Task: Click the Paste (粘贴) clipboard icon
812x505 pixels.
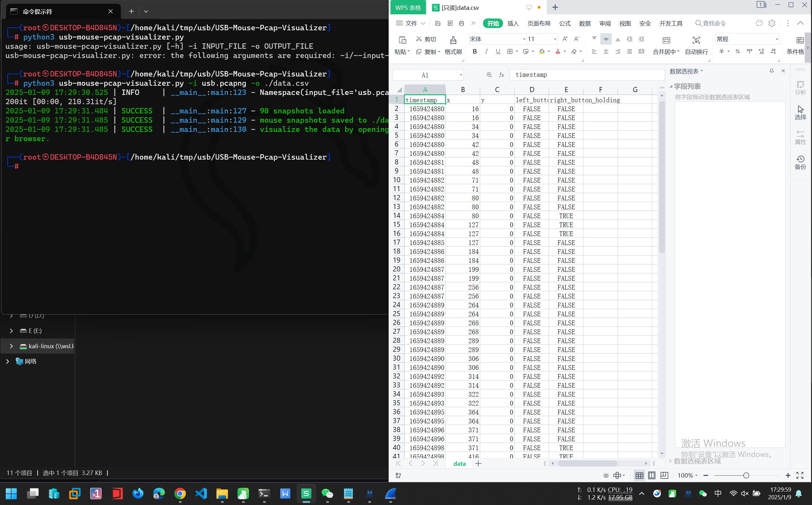Action: [402, 40]
